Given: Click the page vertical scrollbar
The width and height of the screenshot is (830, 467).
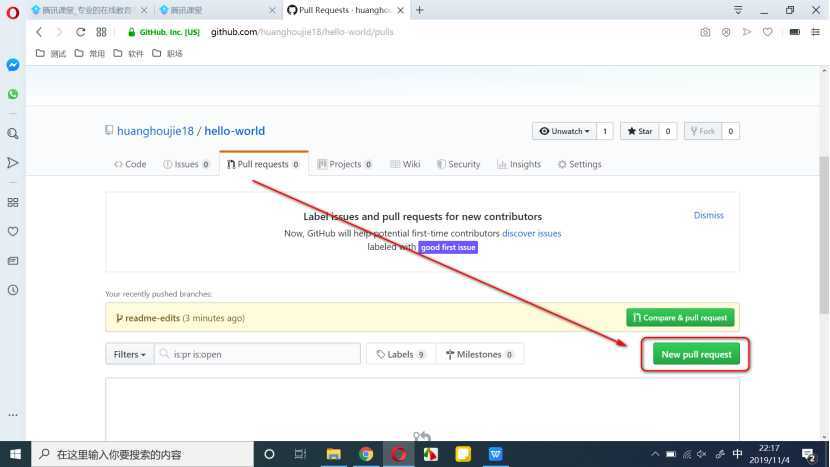Looking at the screenshot, I should pyautogui.click(x=824, y=233).
